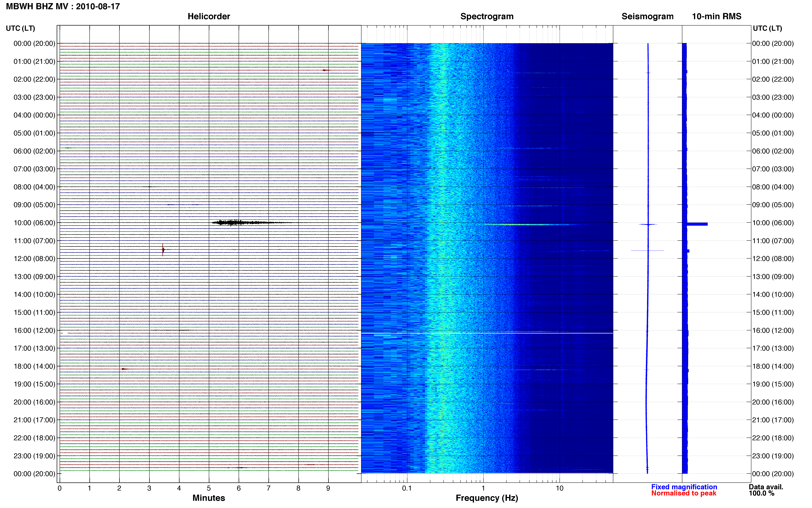The image size is (812, 508).
Task: Click the '1' frequency axis tick label
Action: click(483, 488)
